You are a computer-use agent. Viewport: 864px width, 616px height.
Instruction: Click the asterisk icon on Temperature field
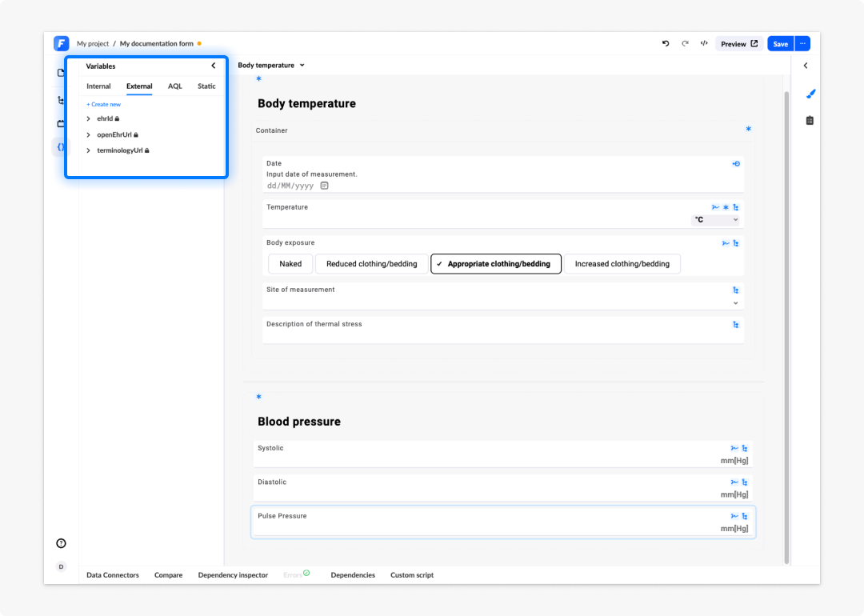(x=726, y=207)
